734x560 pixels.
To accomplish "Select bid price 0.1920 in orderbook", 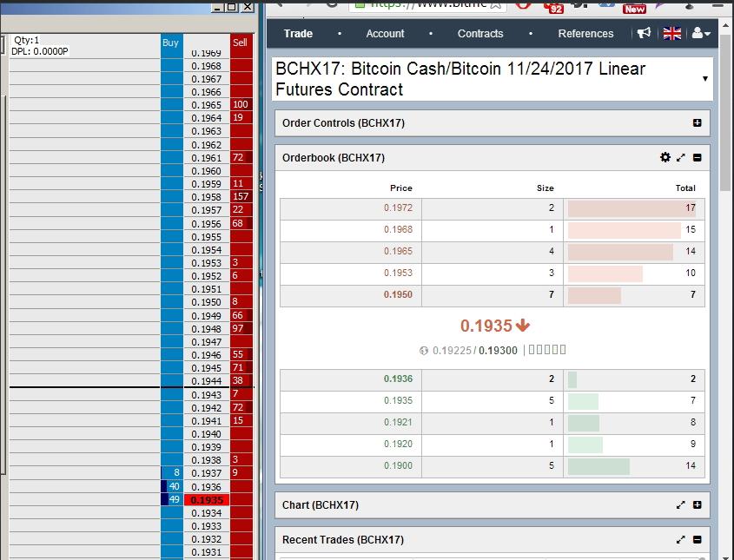I will [398, 444].
